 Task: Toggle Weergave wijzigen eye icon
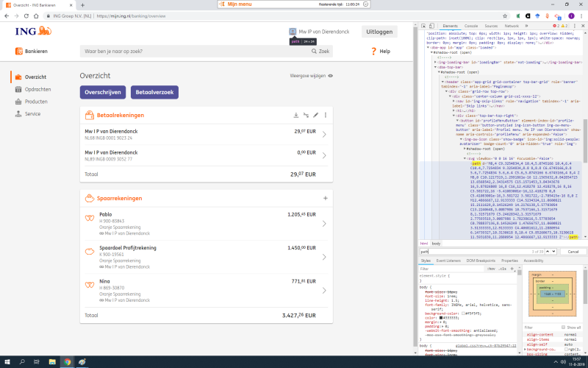330,76
